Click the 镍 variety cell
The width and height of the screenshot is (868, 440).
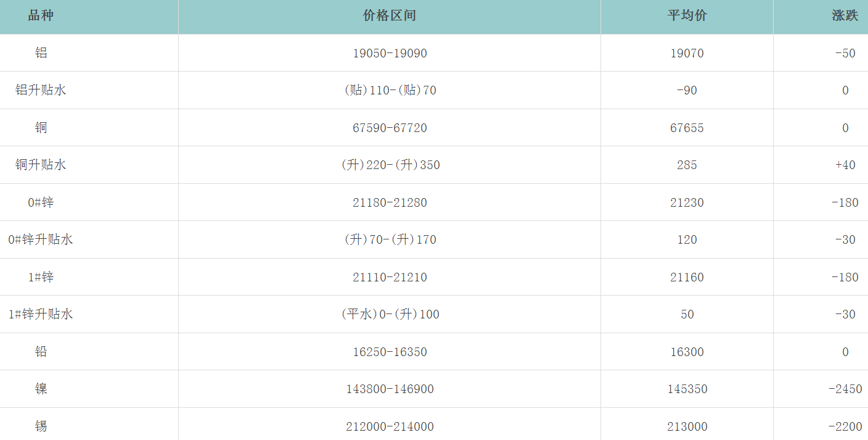click(41, 389)
